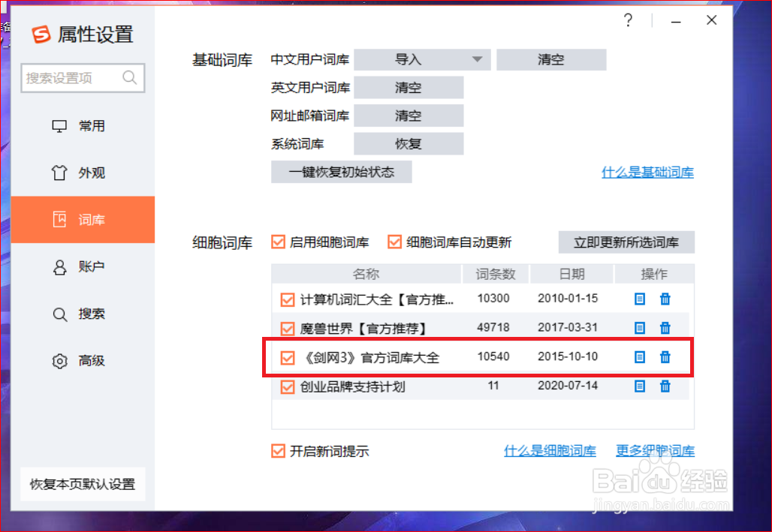
Task: Click the Sogou logo icon
Action: [41, 35]
